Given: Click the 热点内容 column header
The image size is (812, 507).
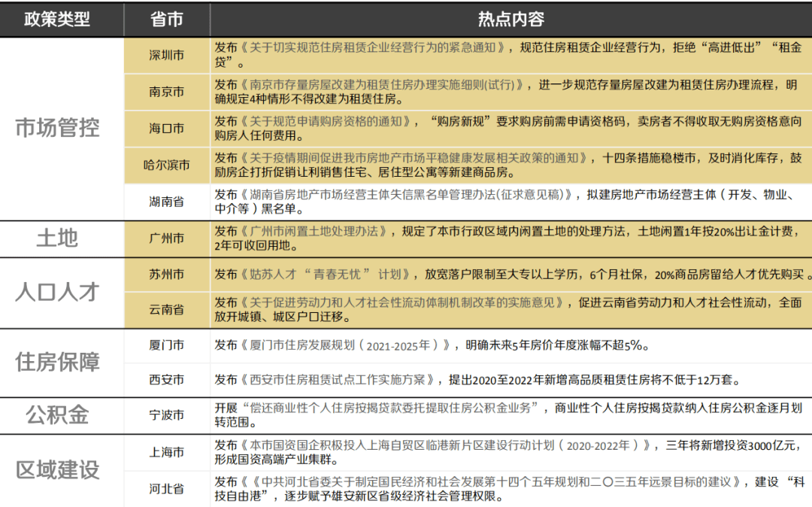Looking at the screenshot, I should 511,21.
